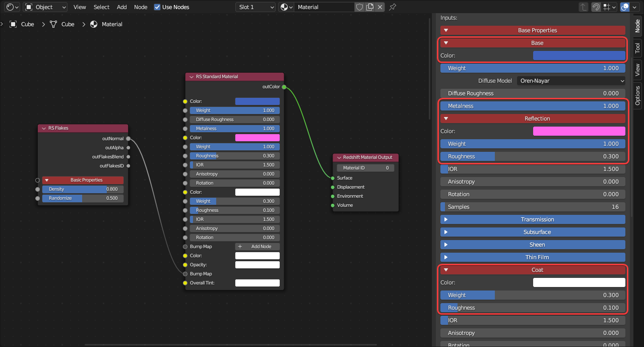Click the blue Base Color swatch in sidebar
The width and height of the screenshot is (644, 347).
[x=579, y=55]
